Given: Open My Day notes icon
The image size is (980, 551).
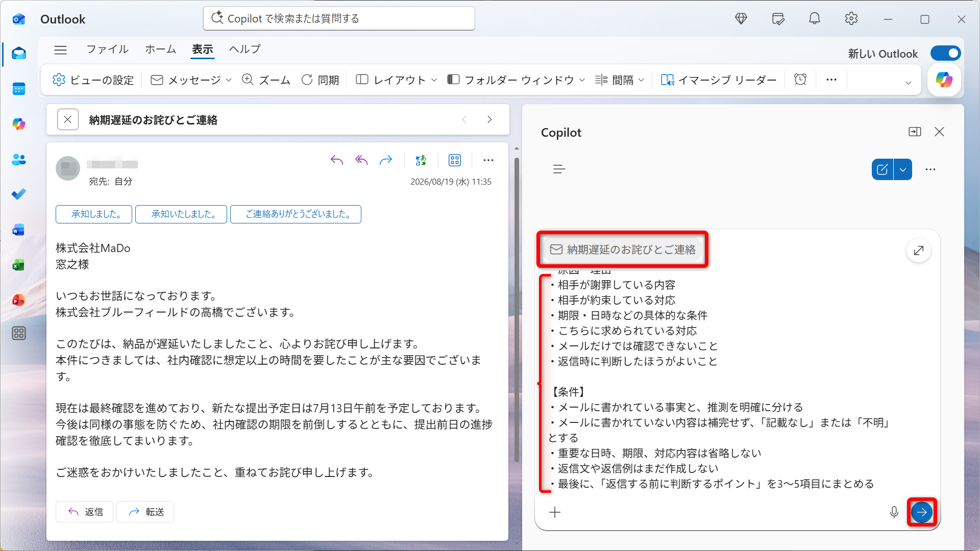Looking at the screenshot, I should pyautogui.click(x=778, y=19).
